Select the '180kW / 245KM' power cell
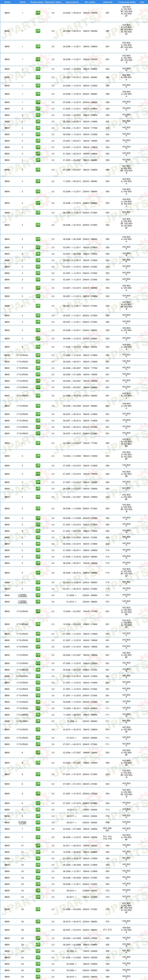This screenshot has width=148, height=980. tap(90, 845)
